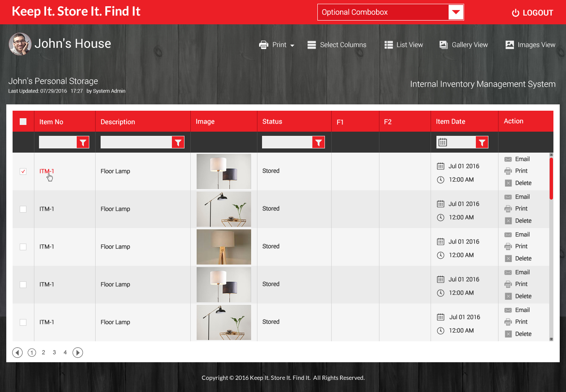Check the fourth table row checkbox
The height and width of the screenshot is (392, 566).
click(23, 285)
